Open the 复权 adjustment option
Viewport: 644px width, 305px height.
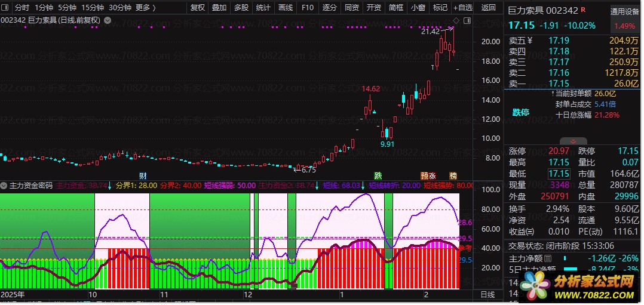pyautogui.click(x=198, y=7)
